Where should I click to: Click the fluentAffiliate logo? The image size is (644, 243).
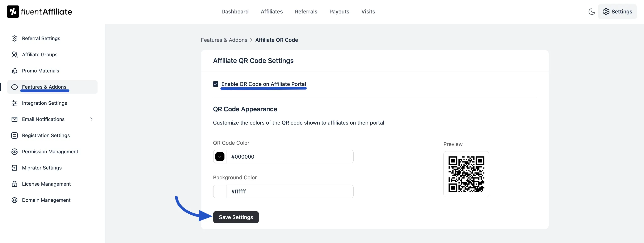click(x=39, y=11)
